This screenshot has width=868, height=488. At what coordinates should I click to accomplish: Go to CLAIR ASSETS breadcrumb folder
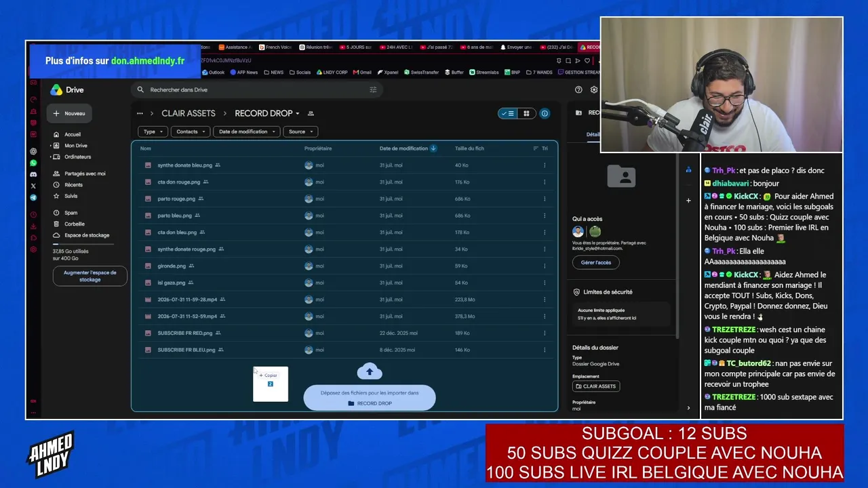(x=189, y=114)
